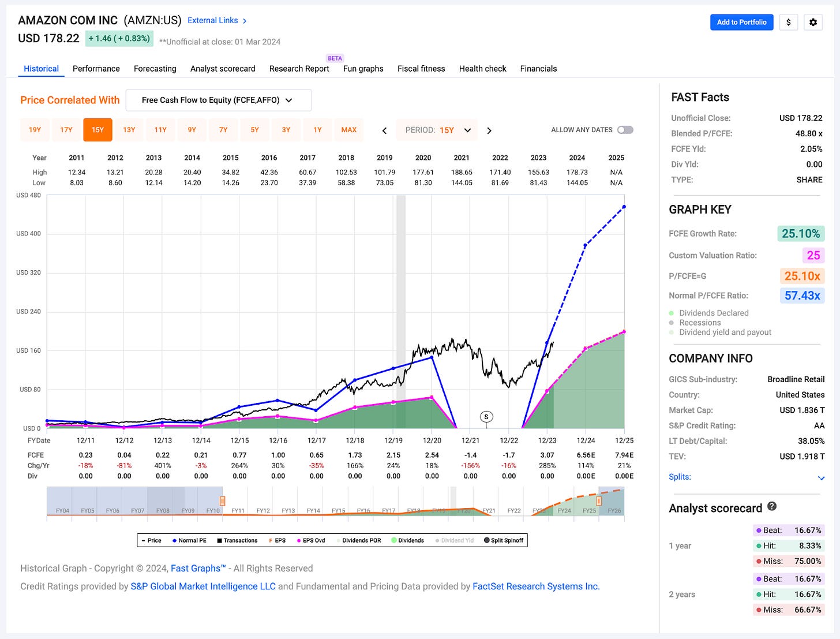Image resolution: width=840 pixels, height=639 pixels.
Task: Select the 5Y time range button
Action: (x=254, y=130)
